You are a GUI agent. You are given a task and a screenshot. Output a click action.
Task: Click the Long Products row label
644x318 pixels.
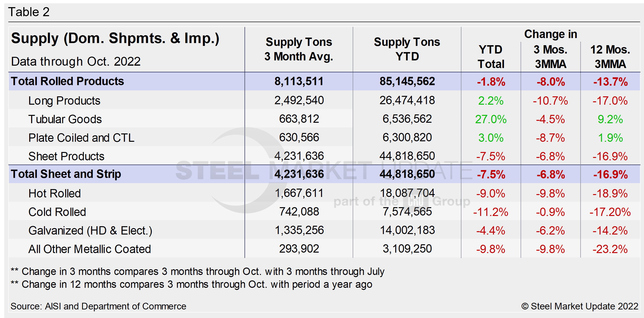64,101
